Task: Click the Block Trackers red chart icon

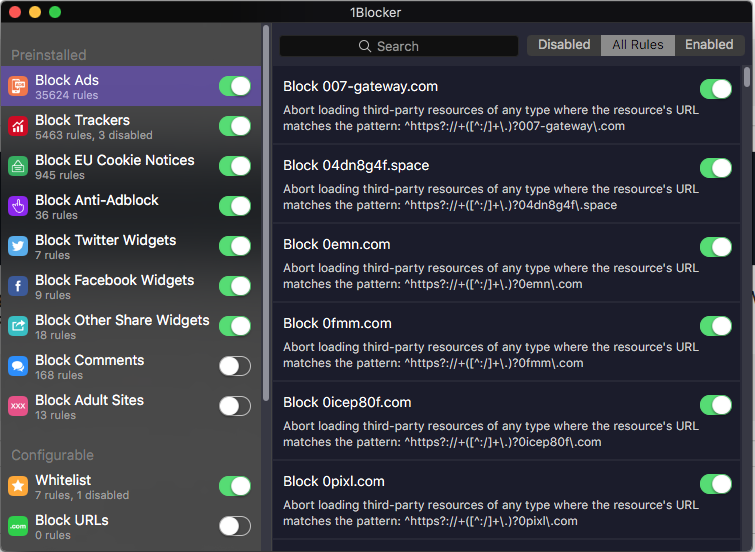Action: pyautogui.click(x=18, y=127)
